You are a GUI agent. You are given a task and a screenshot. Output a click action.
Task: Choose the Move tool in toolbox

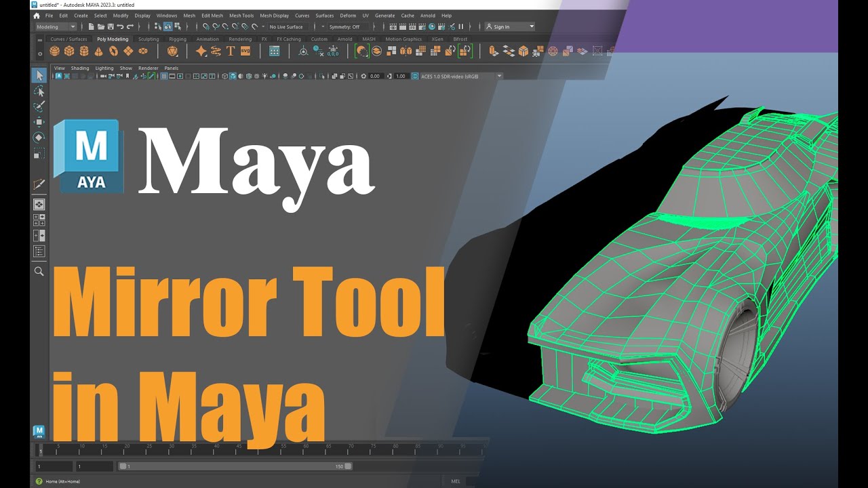[39, 122]
